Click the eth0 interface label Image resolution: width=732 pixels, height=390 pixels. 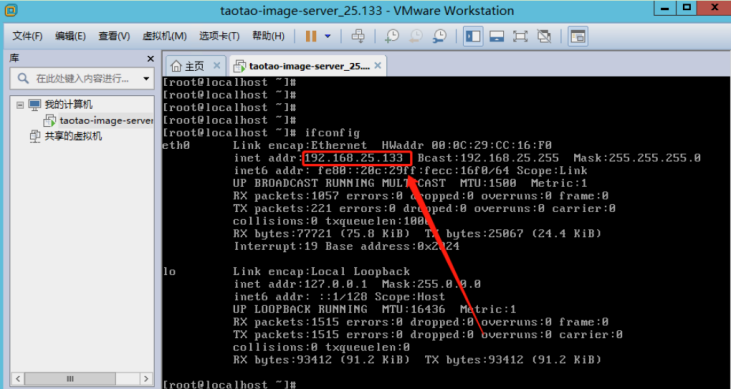point(176,145)
